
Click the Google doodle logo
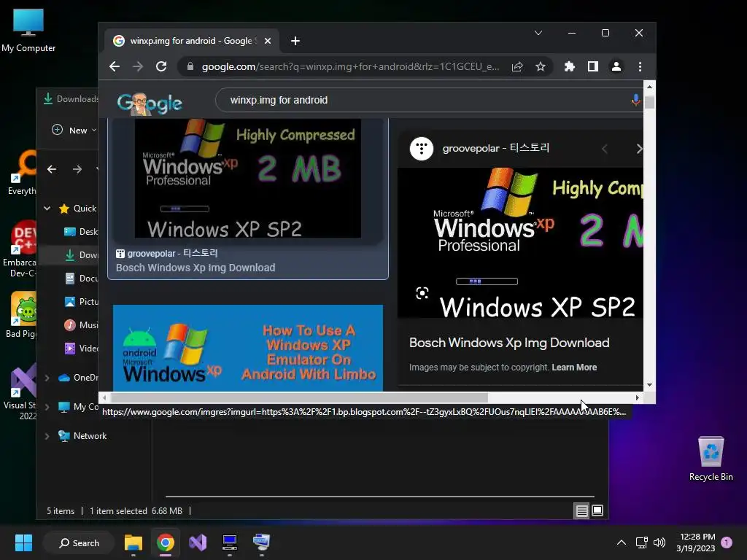point(150,103)
